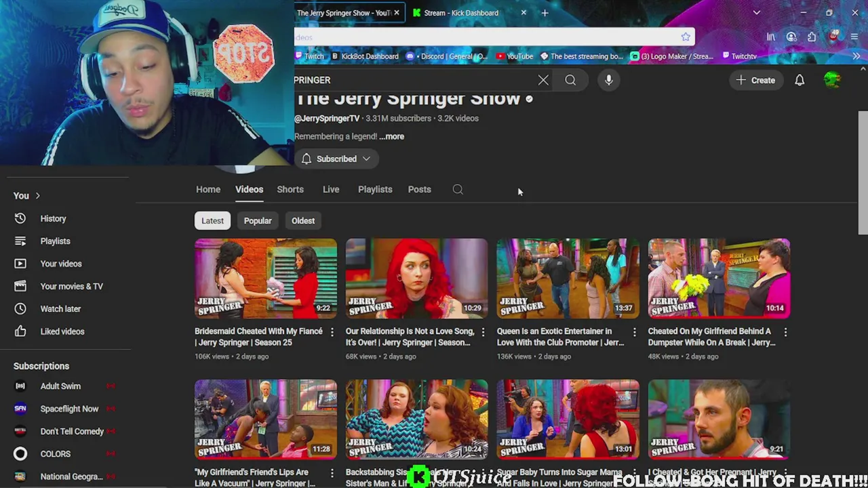Switch to the Shorts tab
The height and width of the screenshot is (488, 868).
point(290,189)
